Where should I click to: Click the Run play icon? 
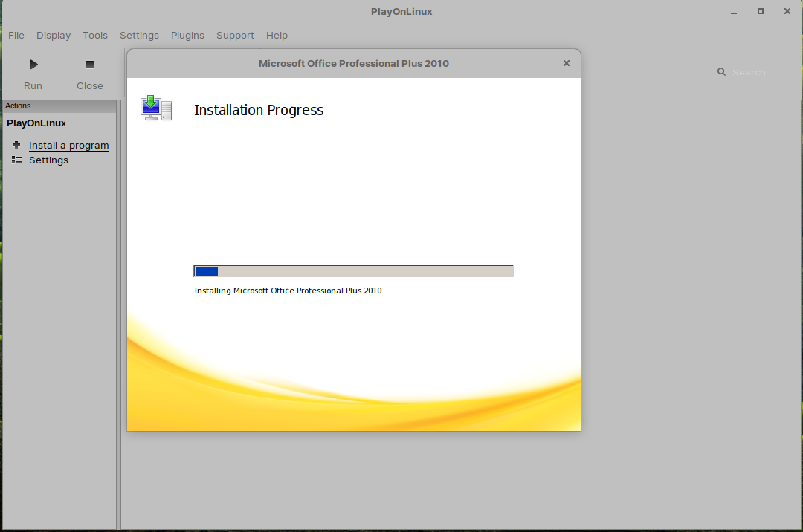(33, 65)
